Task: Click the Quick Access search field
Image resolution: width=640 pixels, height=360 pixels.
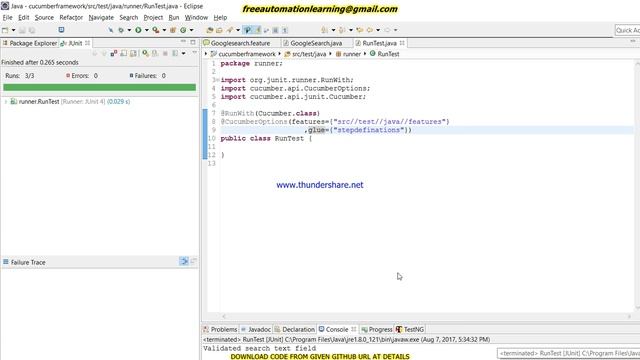Action: [627, 30]
